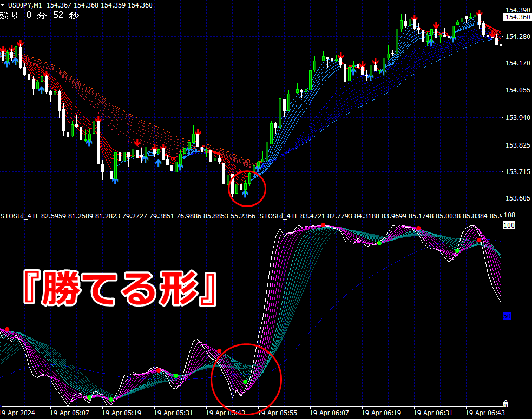Click the 153.715 price scale label
The height and width of the screenshot is (419, 532).
[517, 172]
